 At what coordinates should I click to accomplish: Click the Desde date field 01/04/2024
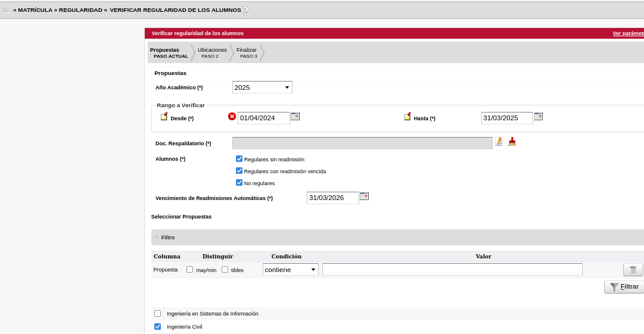pyautogui.click(x=264, y=118)
